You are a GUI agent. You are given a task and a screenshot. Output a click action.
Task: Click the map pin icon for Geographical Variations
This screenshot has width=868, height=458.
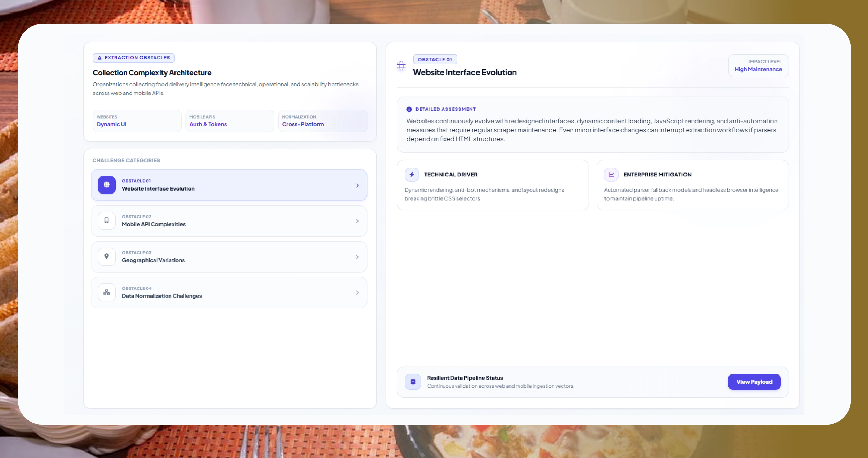click(x=106, y=256)
